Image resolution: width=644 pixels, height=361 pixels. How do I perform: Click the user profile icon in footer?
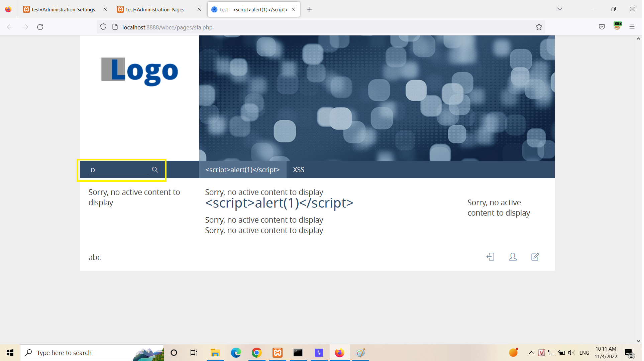coord(513,257)
